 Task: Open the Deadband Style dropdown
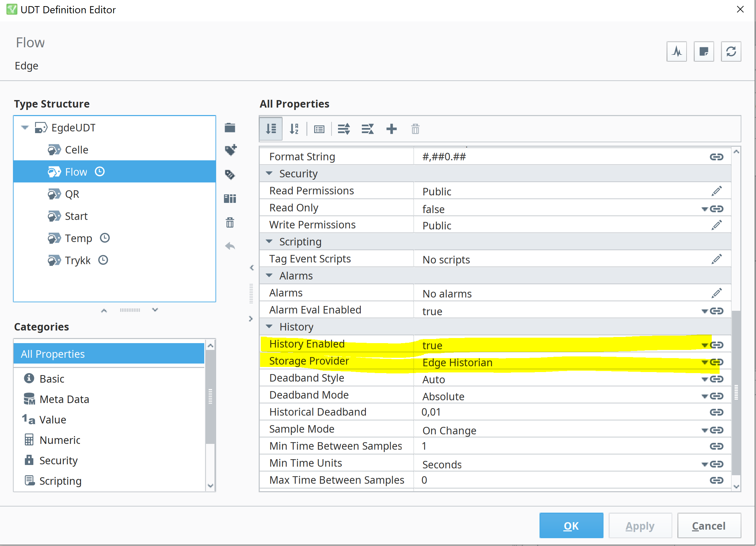click(705, 379)
